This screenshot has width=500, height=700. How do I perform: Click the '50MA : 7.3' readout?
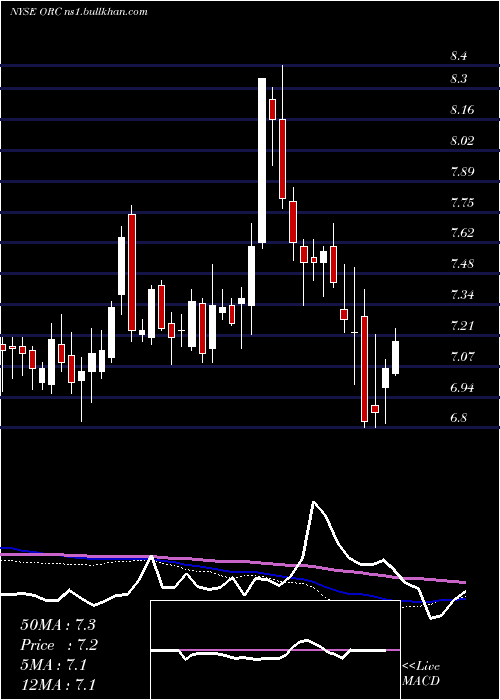coord(58,625)
